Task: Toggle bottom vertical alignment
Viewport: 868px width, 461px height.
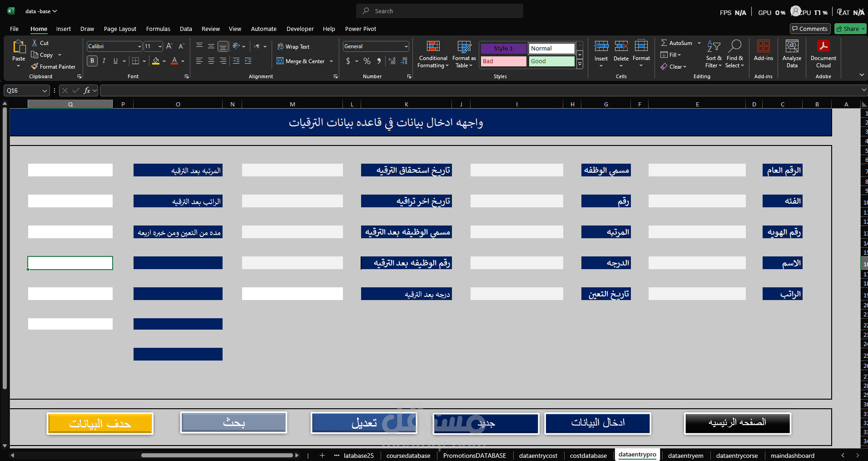Action: [223, 46]
